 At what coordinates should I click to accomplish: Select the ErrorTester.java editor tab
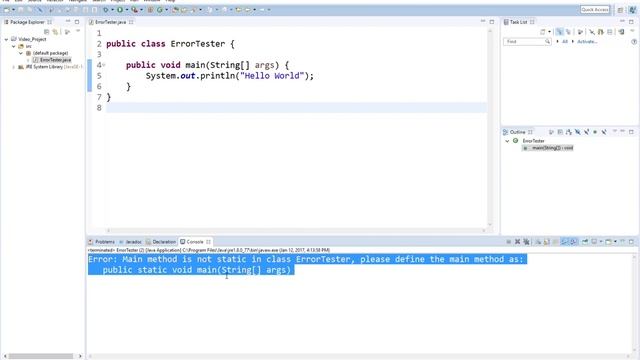tap(111, 22)
